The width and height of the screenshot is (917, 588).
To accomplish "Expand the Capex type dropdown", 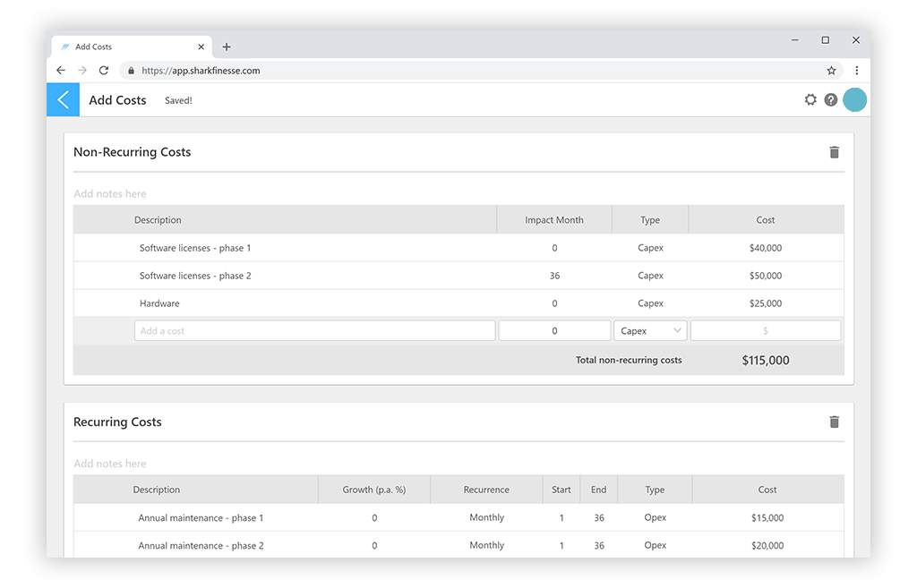I will (x=650, y=331).
